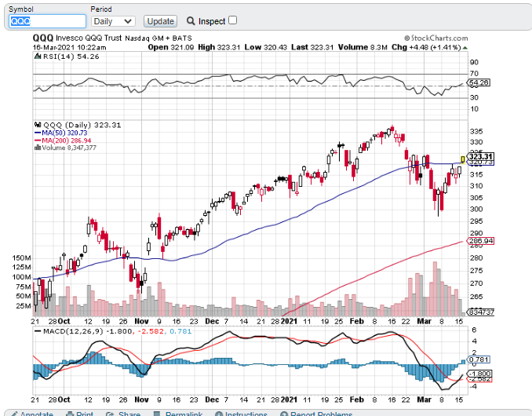Click the Inspect magnifying glass icon
Screen dimensions: 532x416
coord(191,21)
